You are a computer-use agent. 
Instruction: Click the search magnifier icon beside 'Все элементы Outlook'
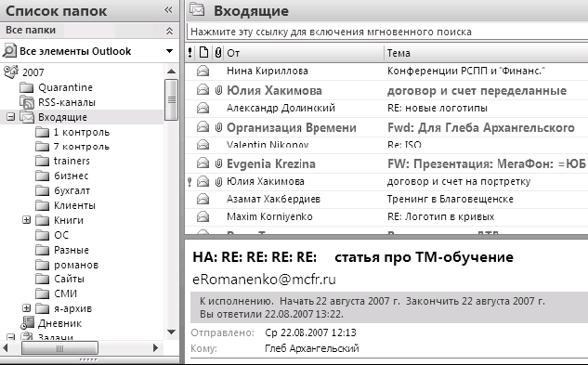tap(9, 51)
